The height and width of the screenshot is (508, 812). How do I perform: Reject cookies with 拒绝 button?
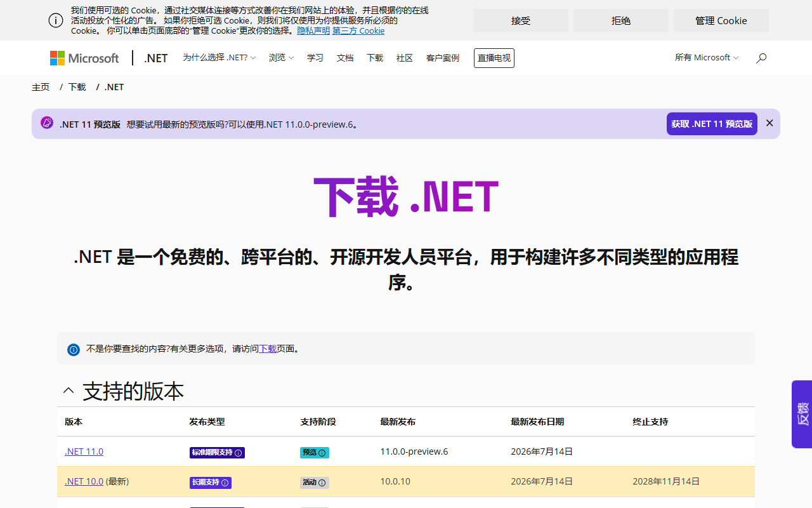pos(621,20)
